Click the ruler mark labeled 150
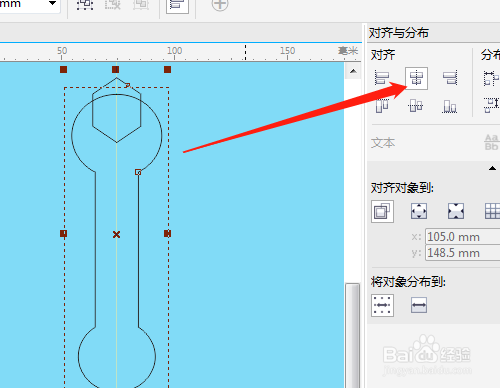The height and width of the screenshot is (388, 500). click(x=287, y=51)
